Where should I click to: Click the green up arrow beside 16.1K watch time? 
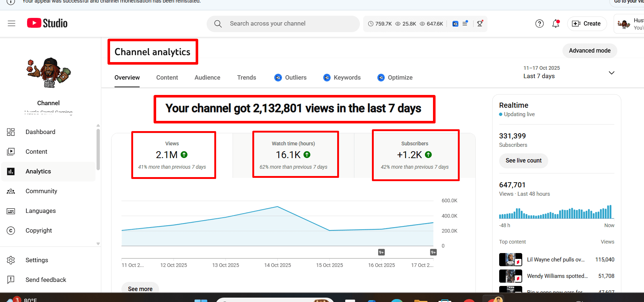coord(307,154)
